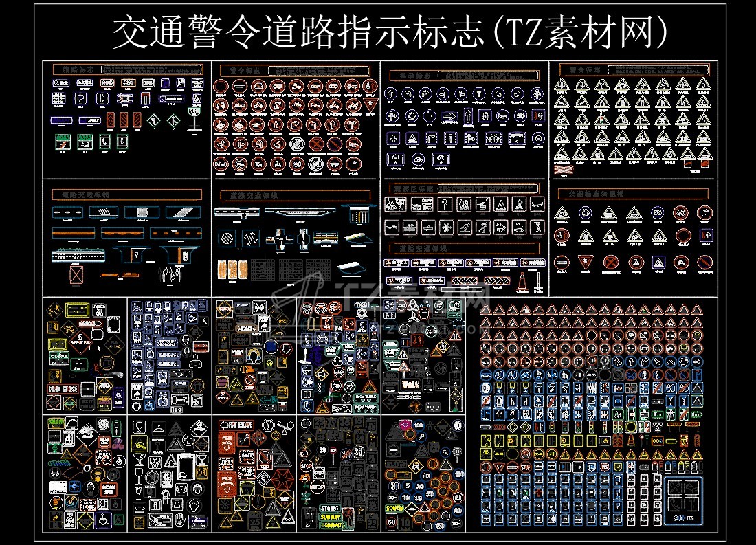
Task: Pick the horse riding tourist sign
Action: tap(500, 227)
